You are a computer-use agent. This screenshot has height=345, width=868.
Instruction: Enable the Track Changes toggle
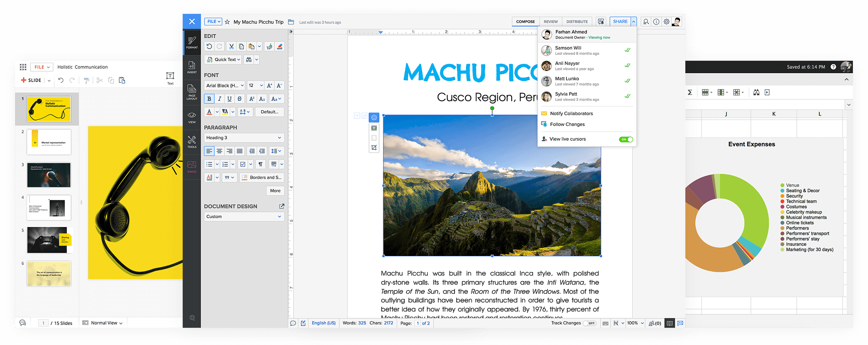pos(590,323)
